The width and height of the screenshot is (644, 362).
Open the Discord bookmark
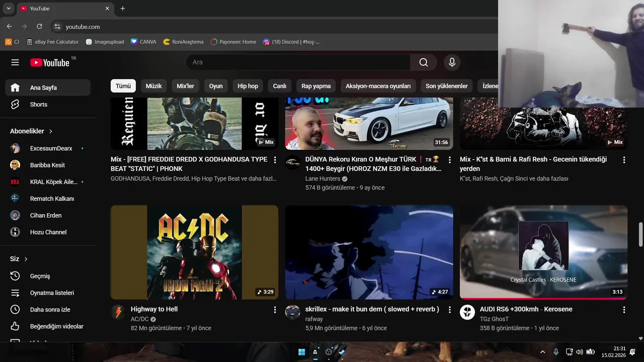pos(291,42)
